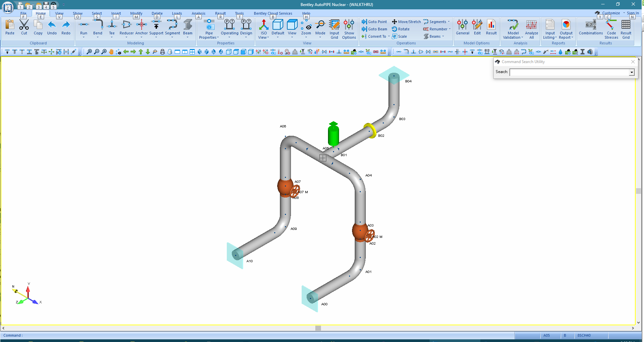Switch to the Default view
The width and height of the screenshot is (644, 342).
278,28
